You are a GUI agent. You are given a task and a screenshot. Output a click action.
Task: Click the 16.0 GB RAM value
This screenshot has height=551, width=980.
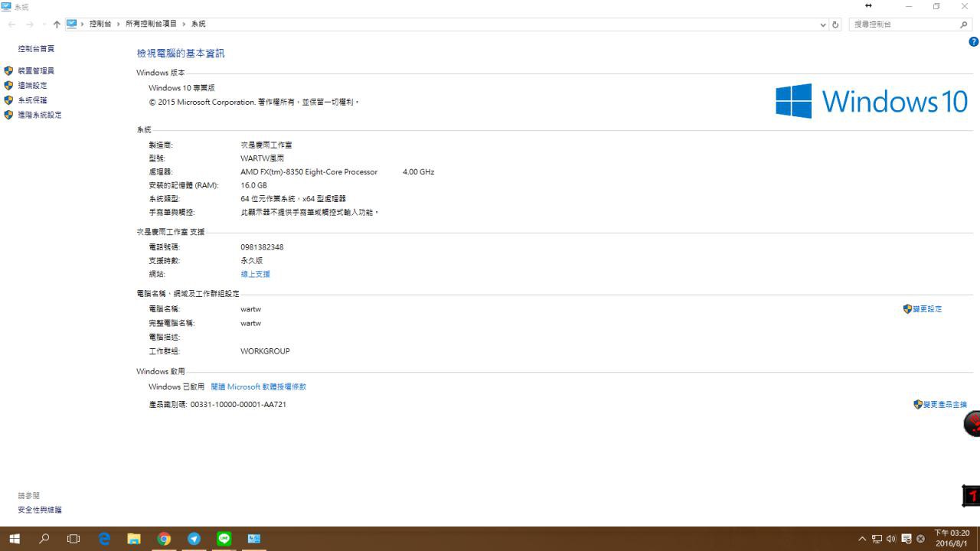coord(253,185)
